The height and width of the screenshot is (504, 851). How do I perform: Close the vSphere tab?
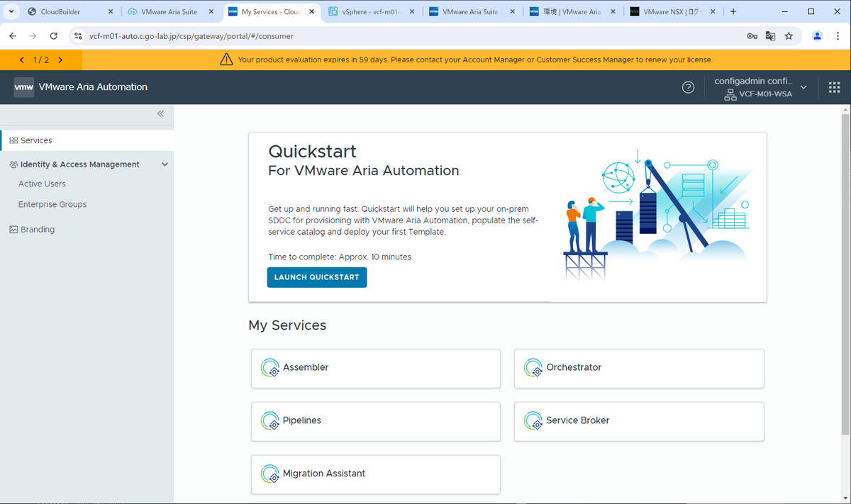(411, 12)
